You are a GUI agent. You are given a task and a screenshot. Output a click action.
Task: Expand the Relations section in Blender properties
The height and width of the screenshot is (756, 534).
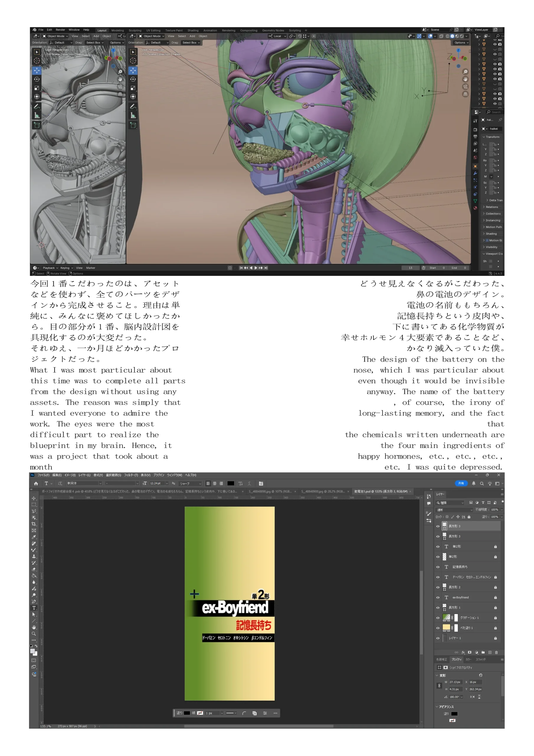[492, 207]
